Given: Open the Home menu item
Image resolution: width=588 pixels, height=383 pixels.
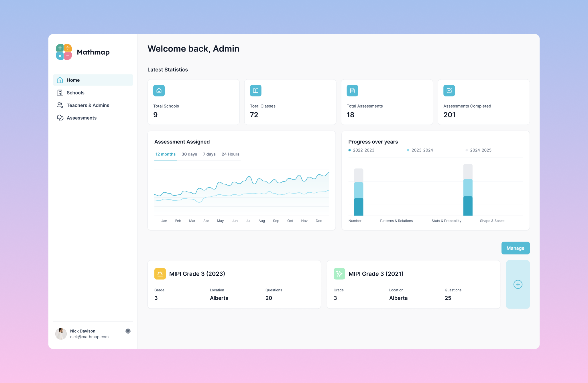Looking at the screenshot, I should 93,80.
